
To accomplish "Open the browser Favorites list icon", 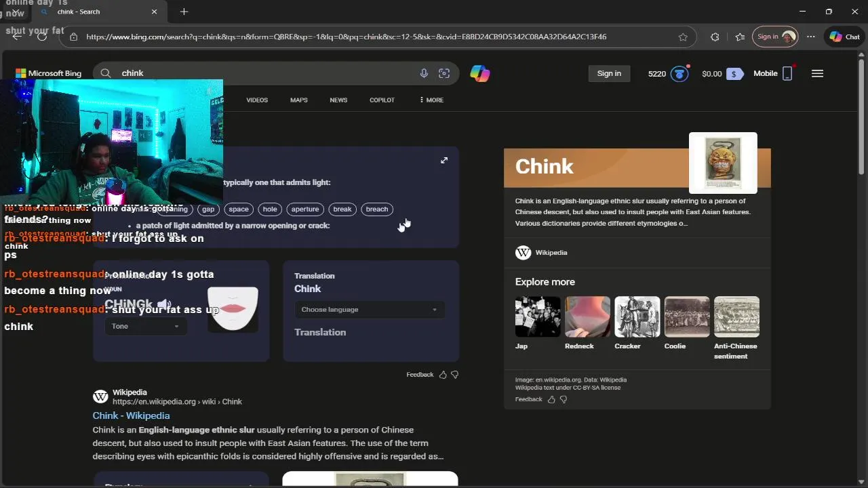I will coord(740,37).
